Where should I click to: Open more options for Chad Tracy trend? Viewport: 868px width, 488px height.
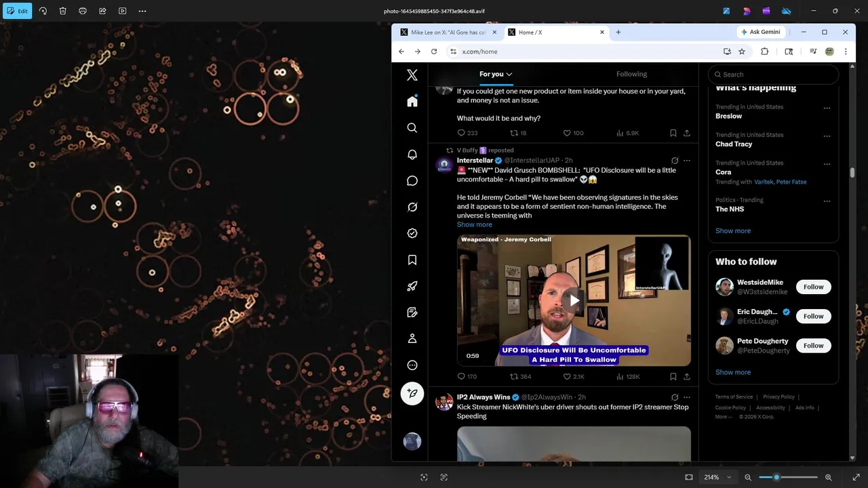[x=827, y=136]
